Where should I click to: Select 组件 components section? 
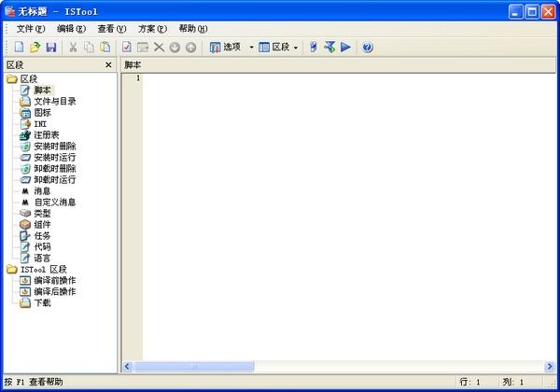click(x=43, y=225)
